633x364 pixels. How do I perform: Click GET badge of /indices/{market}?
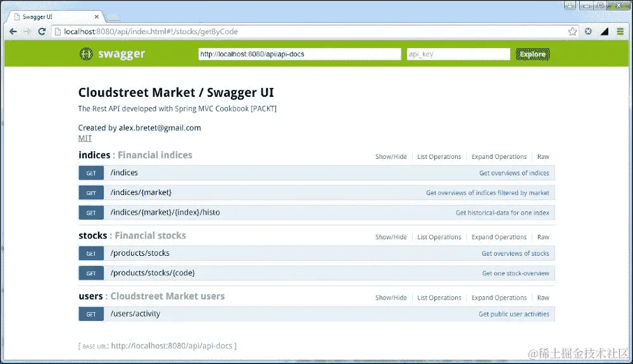coord(91,193)
